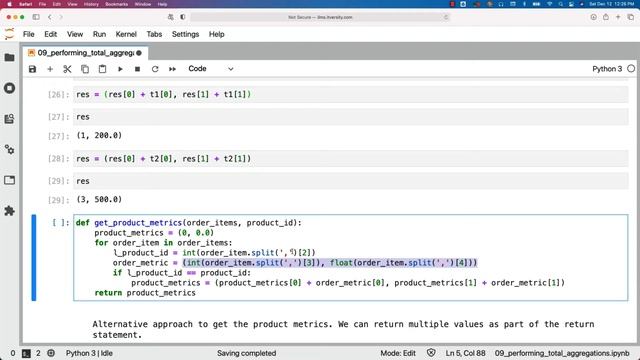Open the View menu in JupyterLab
Viewport: 640px width, 360px height.
tap(75, 34)
